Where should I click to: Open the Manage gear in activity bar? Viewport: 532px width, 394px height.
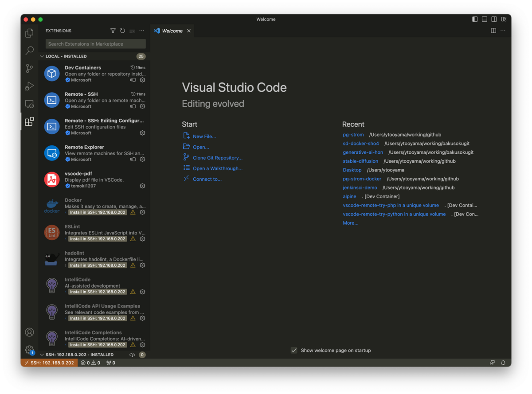pyautogui.click(x=29, y=350)
